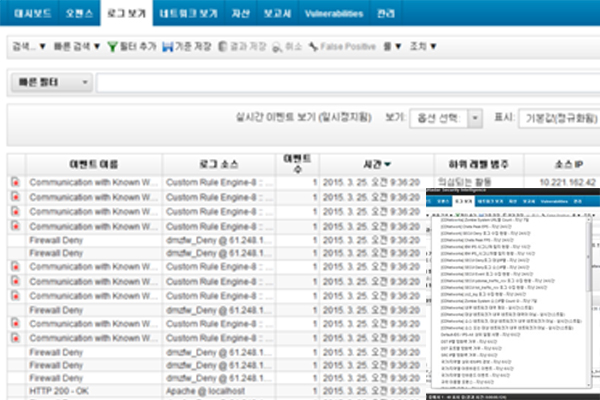Open the 보기 옵션 선택 dropdown
Screen dimensions: 600x400
[x=446, y=118]
